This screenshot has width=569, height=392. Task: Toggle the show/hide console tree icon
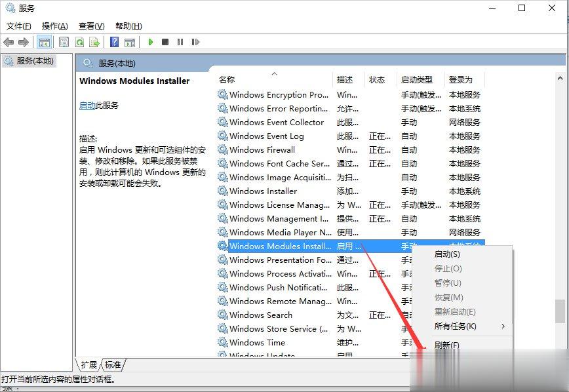45,43
